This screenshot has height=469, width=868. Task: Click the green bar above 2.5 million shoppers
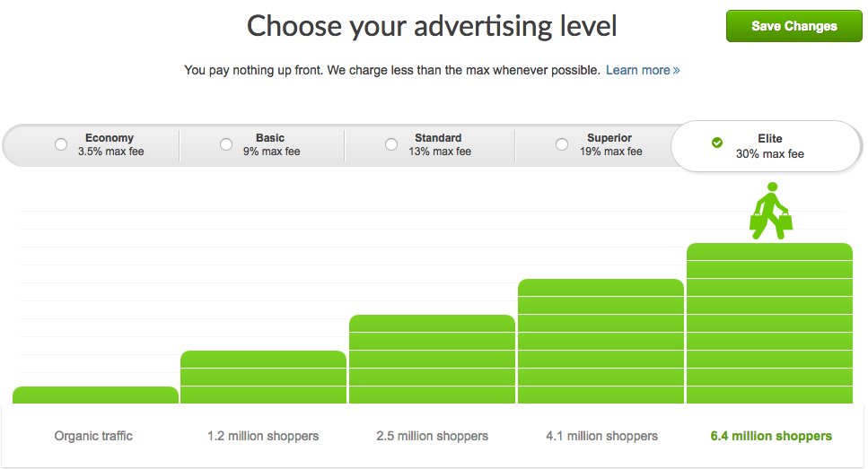(433, 359)
